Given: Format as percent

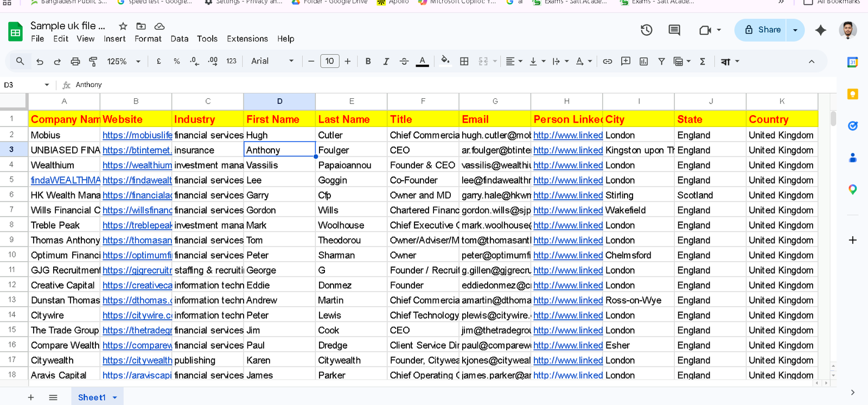Looking at the screenshot, I should coord(177,61).
